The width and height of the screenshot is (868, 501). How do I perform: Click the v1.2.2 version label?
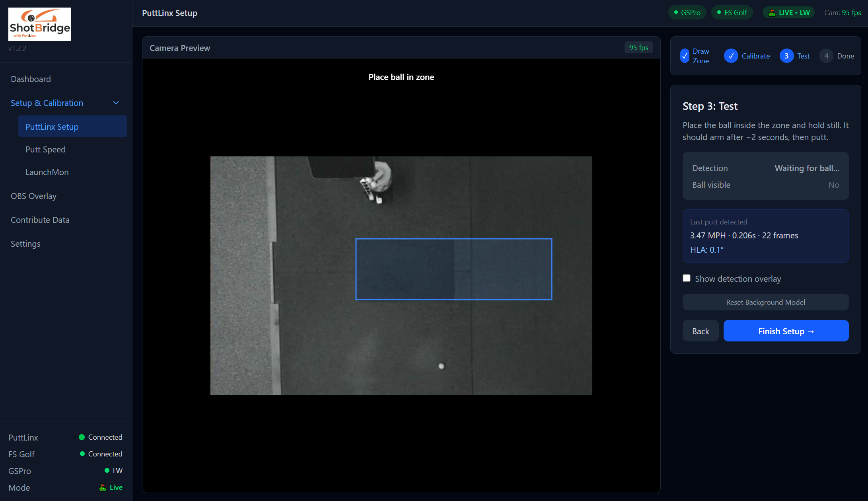coord(17,48)
